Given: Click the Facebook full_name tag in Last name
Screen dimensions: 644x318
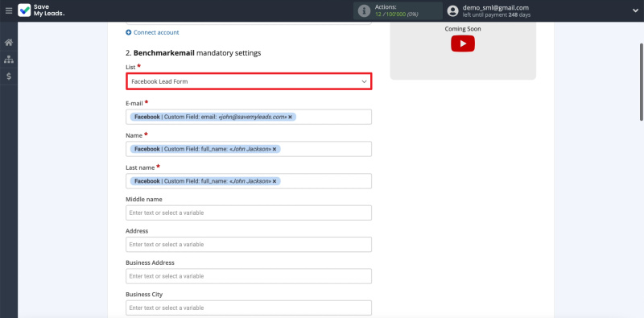Looking at the screenshot, I should [205, 181].
